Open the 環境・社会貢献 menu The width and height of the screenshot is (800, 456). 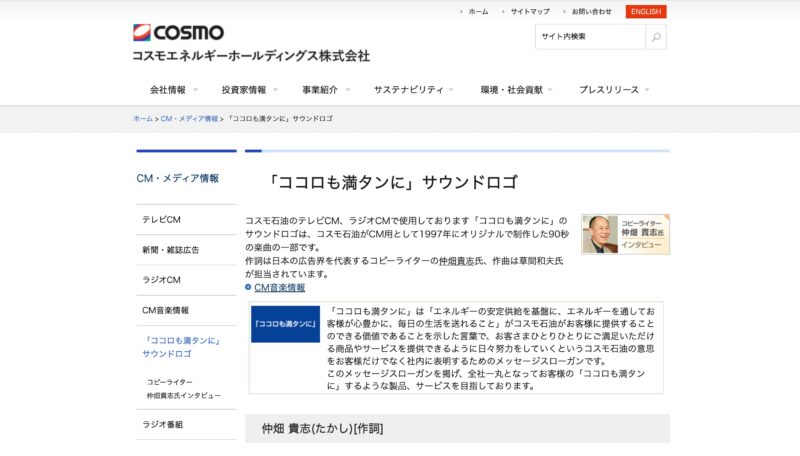(512, 90)
